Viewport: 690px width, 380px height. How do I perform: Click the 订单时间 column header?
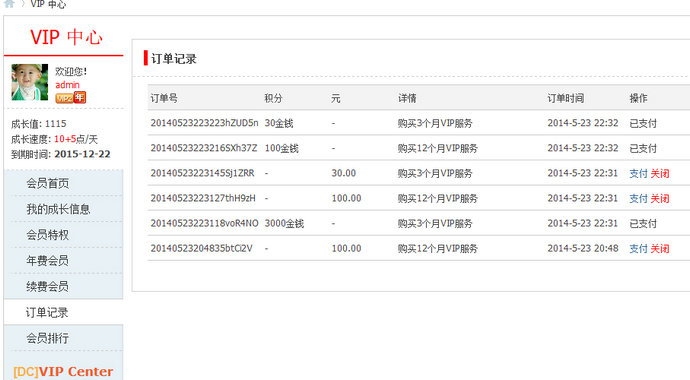click(565, 98)
